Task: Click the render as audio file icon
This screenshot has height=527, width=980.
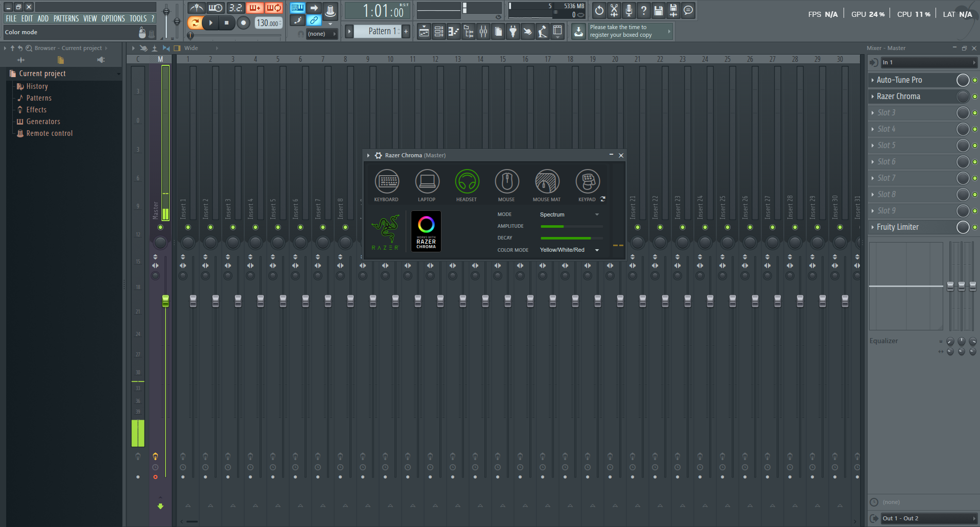Action: point(673,10)
